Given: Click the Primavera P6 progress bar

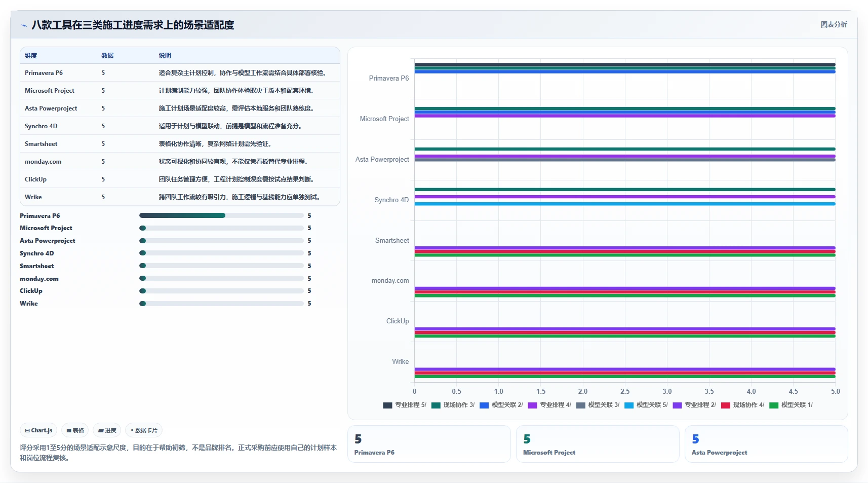Looking at the screenshot, I should [221, 215].
